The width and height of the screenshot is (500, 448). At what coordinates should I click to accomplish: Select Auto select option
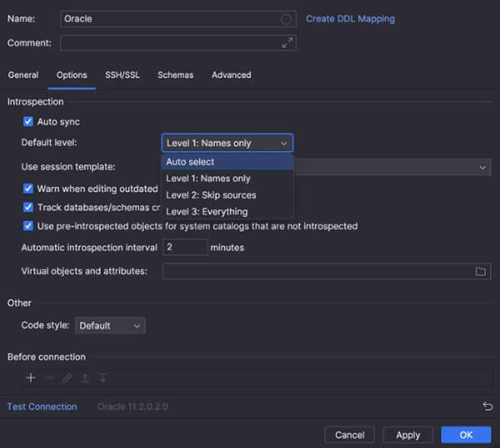pyautogui.click(x=227, y=162)
